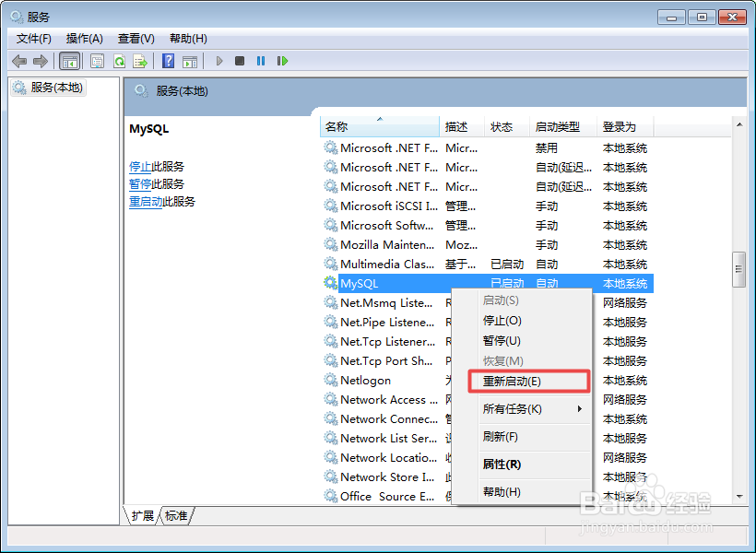The image size is (756, 553).
Task: Click the Pause Service toolbar icon
Action: (263, 61)
